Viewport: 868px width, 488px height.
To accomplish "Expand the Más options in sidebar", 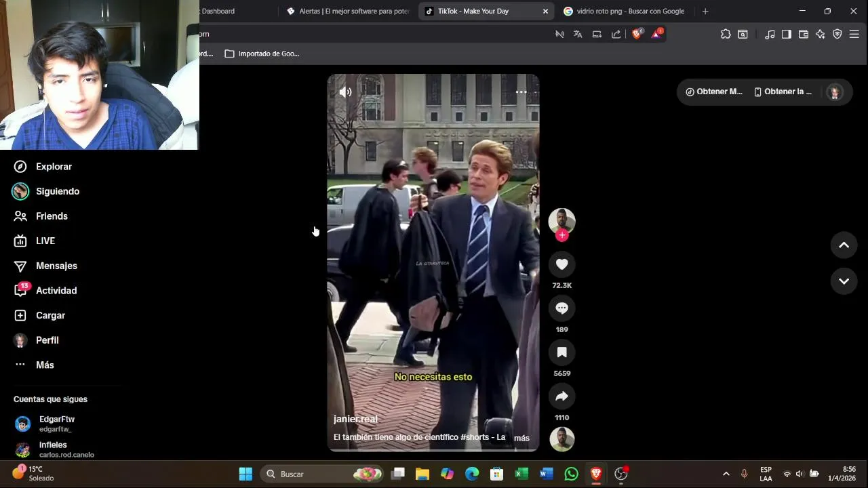I will 34,365.
